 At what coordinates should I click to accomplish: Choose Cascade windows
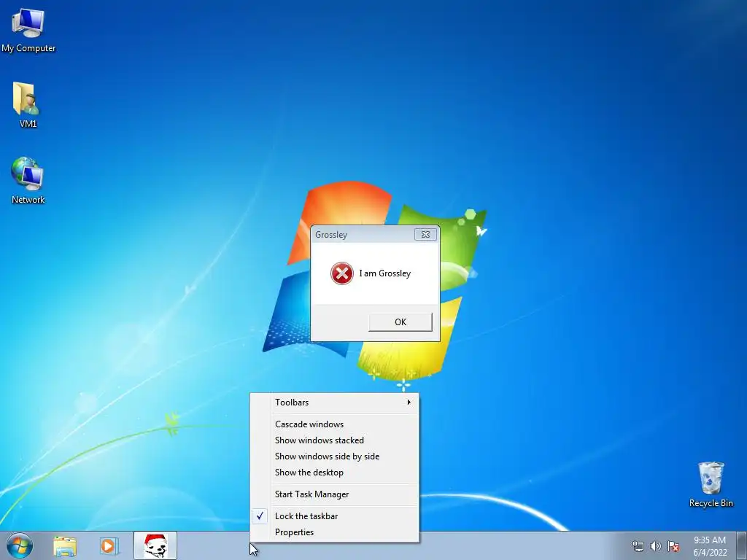pos(334,424)
